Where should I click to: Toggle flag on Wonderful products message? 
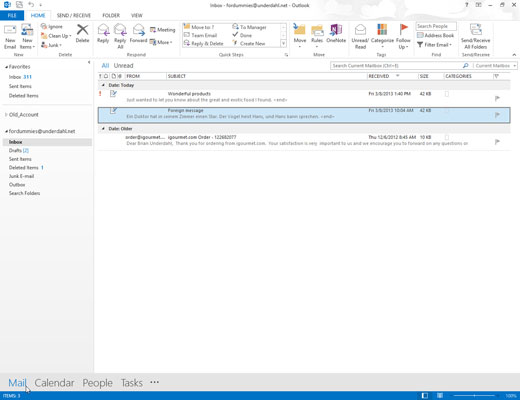497,98
